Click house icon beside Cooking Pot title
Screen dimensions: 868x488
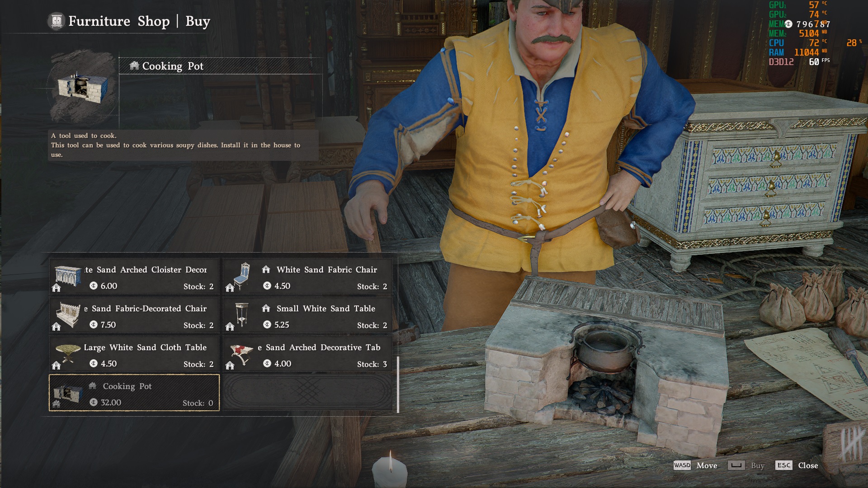[134, 66]
